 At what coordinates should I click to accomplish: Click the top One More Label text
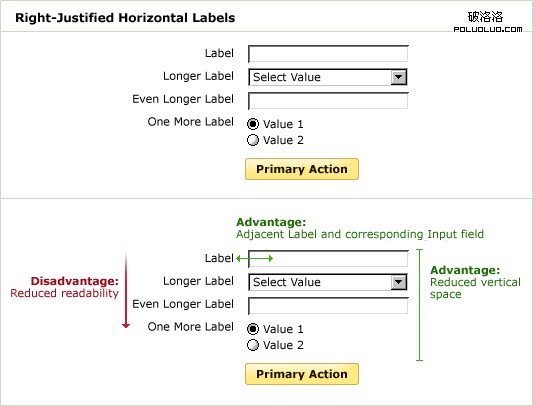190,122
